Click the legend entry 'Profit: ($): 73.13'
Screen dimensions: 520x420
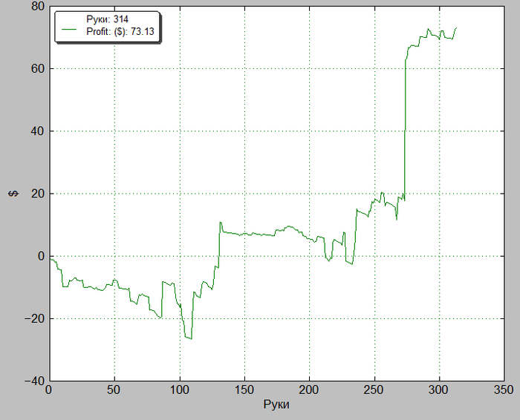(x=120, y=31)
